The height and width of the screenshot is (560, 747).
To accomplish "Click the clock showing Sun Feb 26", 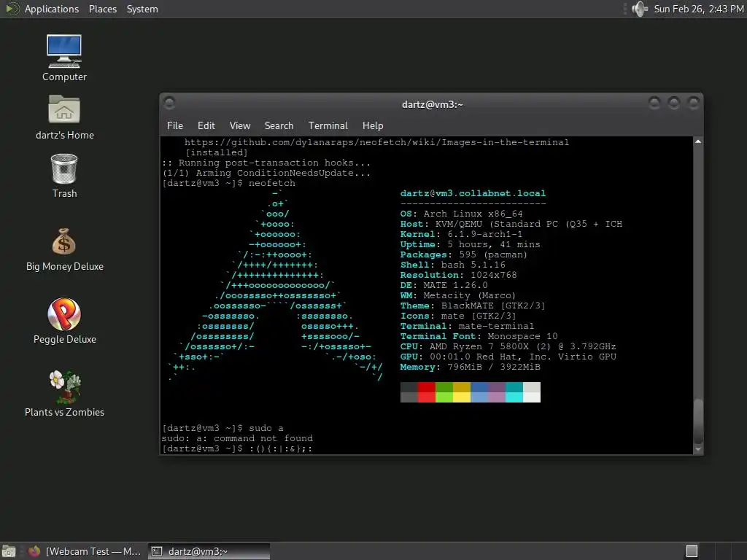I will click(x=698, y=9).
